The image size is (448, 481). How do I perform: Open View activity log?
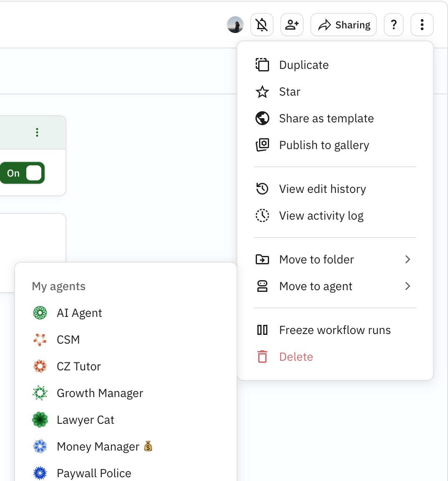pos(321,216)
